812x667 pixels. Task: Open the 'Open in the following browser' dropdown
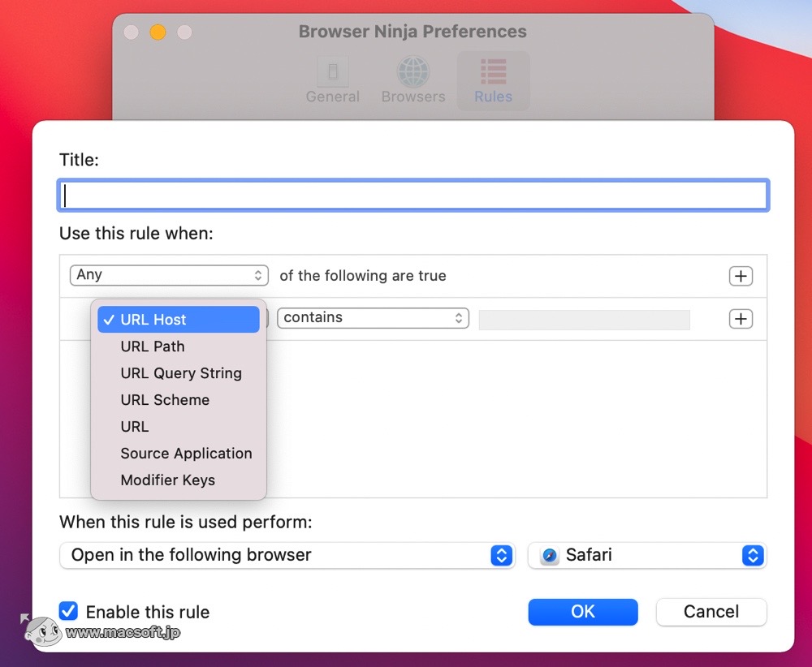tap(287, 555)
